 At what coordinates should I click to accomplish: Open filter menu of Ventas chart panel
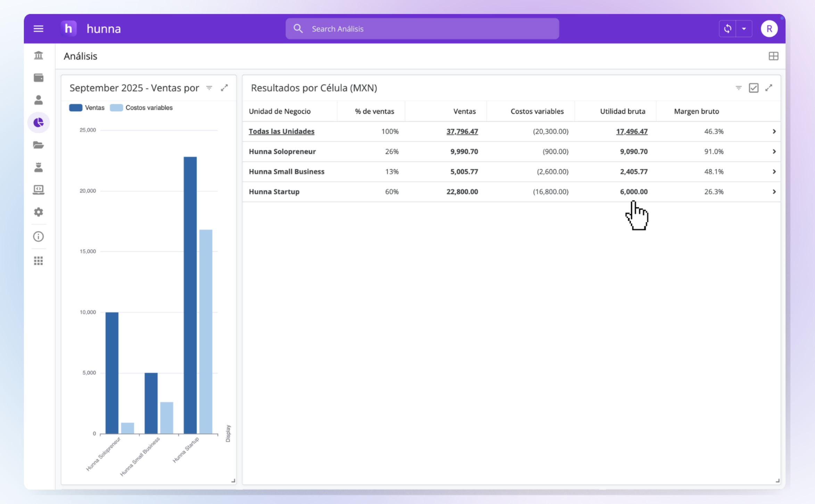[209, 88]
